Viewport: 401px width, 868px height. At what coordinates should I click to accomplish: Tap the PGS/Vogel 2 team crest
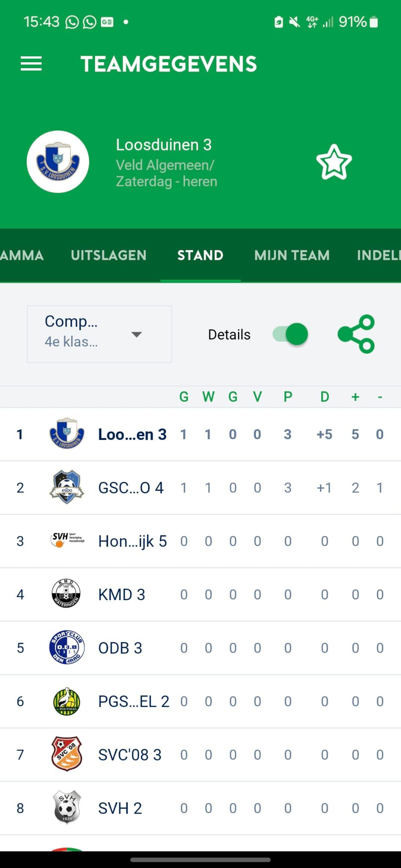(x=67, y=701)
